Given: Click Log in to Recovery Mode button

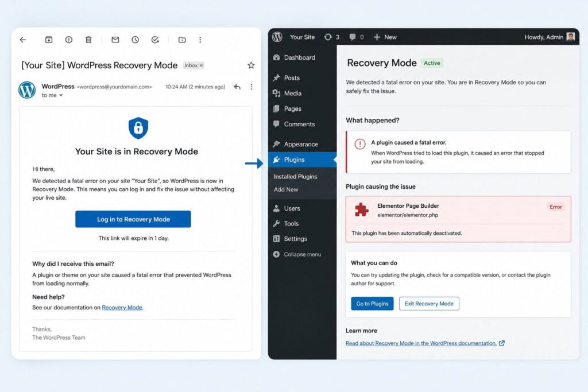Looking at the screenshot, I should [133, 219].
